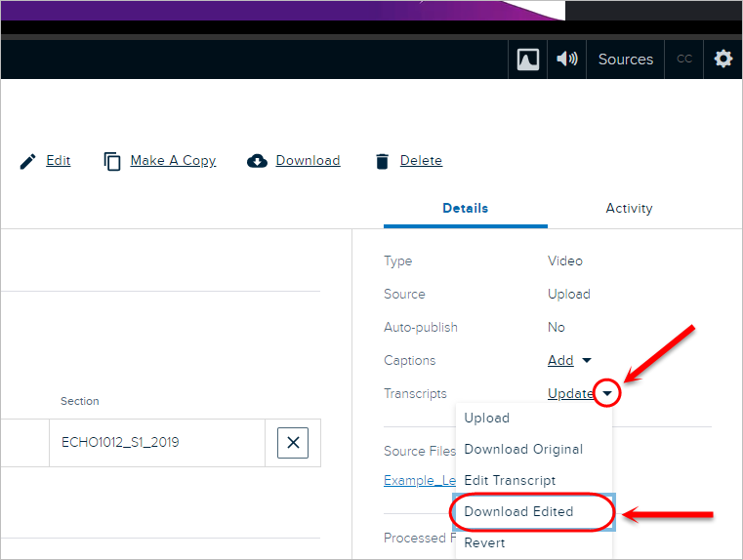Choose Download Edited from transcript menu
Screen dimensions: 743x560
pos(518,512)
